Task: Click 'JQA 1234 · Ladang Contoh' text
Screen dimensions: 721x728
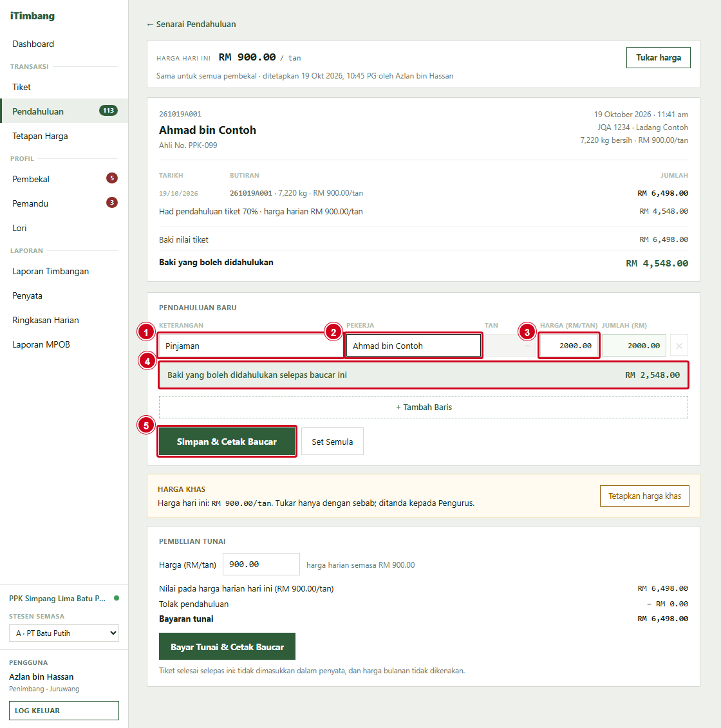Action: (x=642, y=127)
